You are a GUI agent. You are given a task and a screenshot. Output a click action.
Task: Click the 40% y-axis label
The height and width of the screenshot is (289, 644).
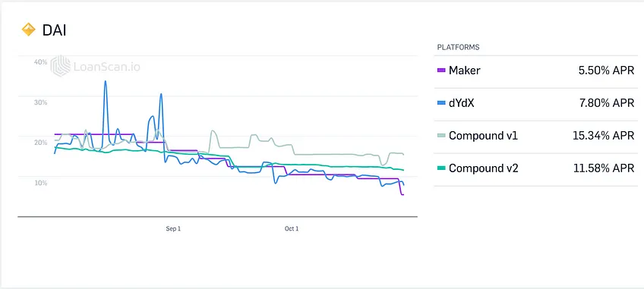(41, 62)
